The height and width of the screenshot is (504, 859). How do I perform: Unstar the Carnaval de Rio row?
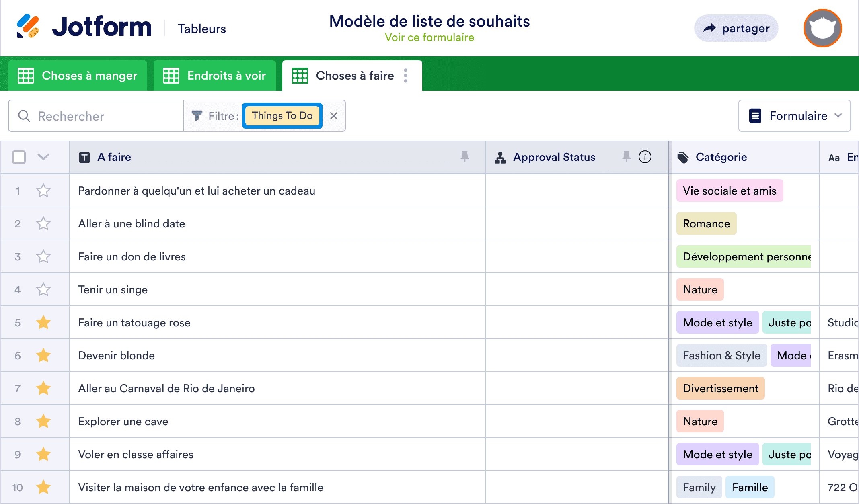[43, 388]
